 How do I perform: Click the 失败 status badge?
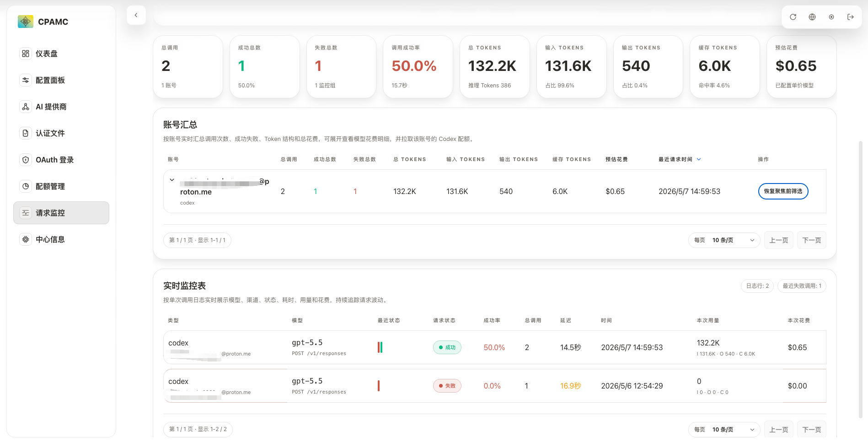pos(447,386)
